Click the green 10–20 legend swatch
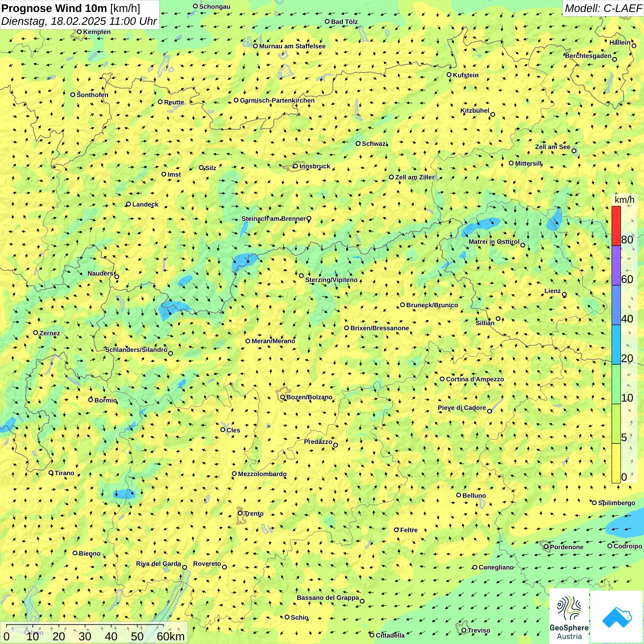 (616, 384)
